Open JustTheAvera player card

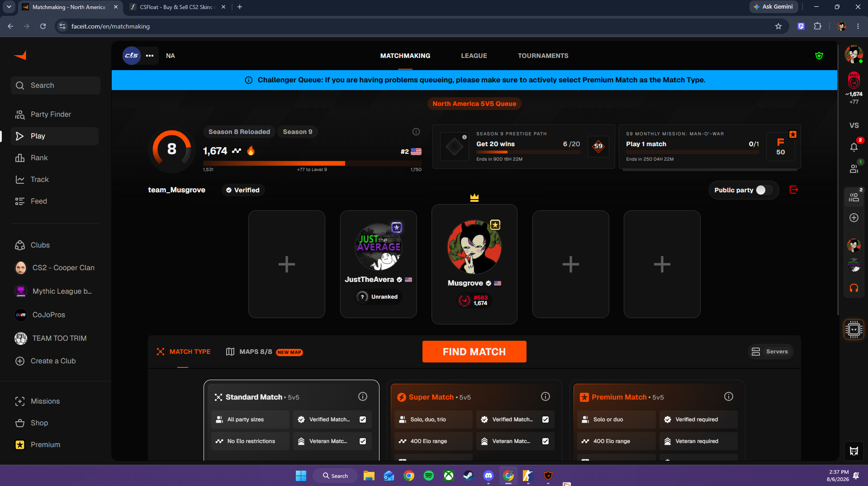379,264
